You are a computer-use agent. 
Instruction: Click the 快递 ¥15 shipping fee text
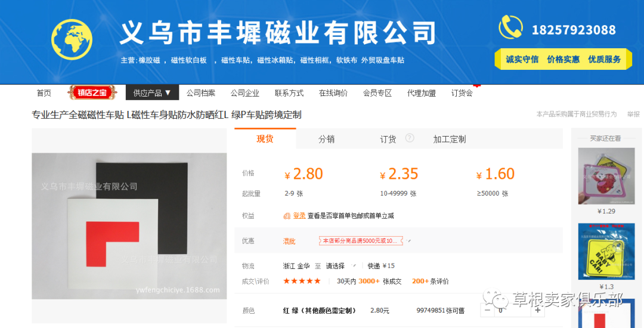380,266
